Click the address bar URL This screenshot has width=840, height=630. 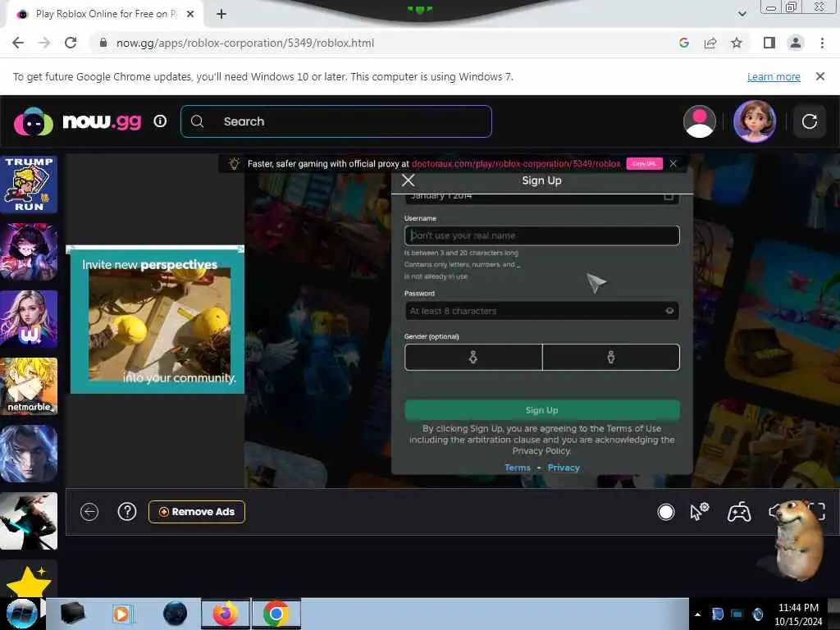pyautogui.click(x=245, y=43)
